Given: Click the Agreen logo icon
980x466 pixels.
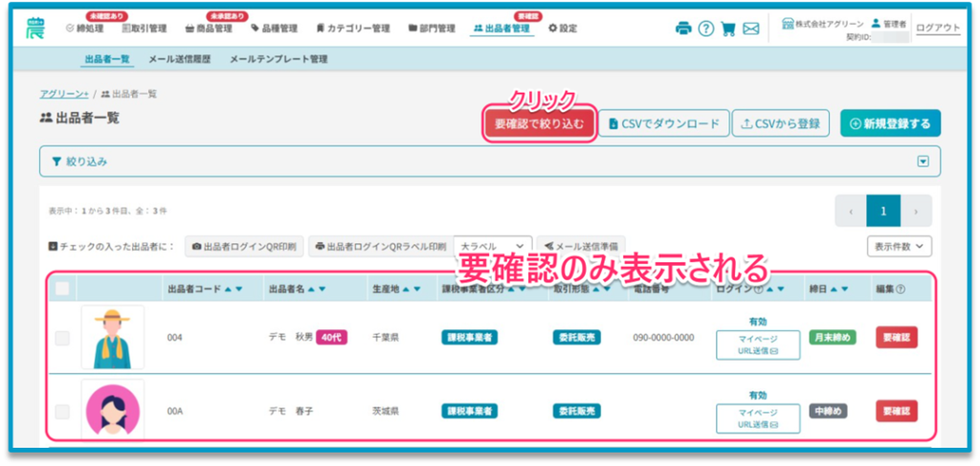Looking at the screenshot, I should pyautogui.click(x=34, y=28).
